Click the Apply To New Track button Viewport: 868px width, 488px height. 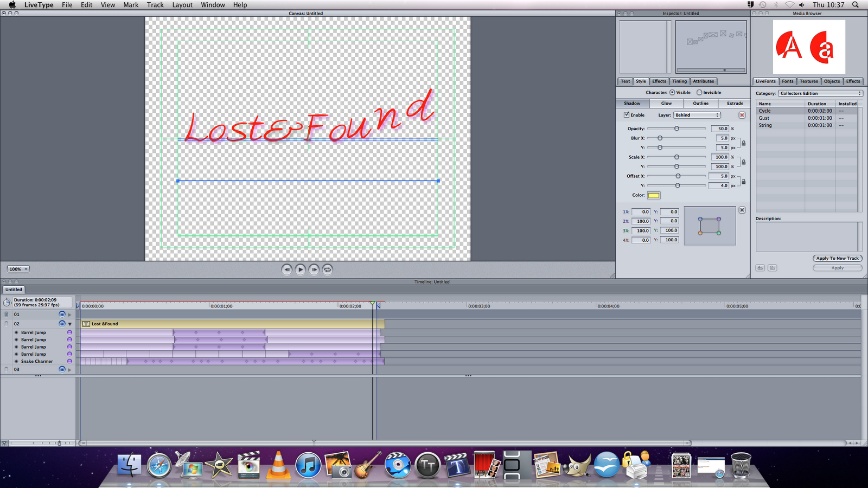(838, 258)
